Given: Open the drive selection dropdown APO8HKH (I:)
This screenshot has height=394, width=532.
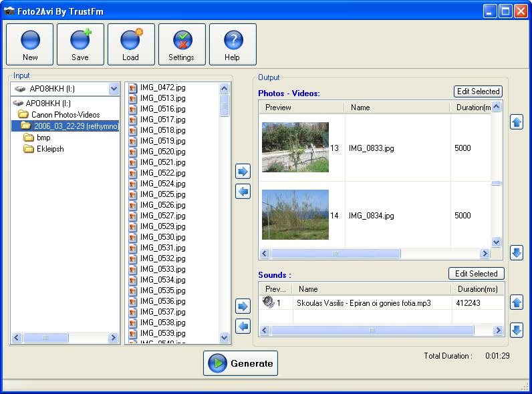Looking at the screenshot, I should [113, 89].
